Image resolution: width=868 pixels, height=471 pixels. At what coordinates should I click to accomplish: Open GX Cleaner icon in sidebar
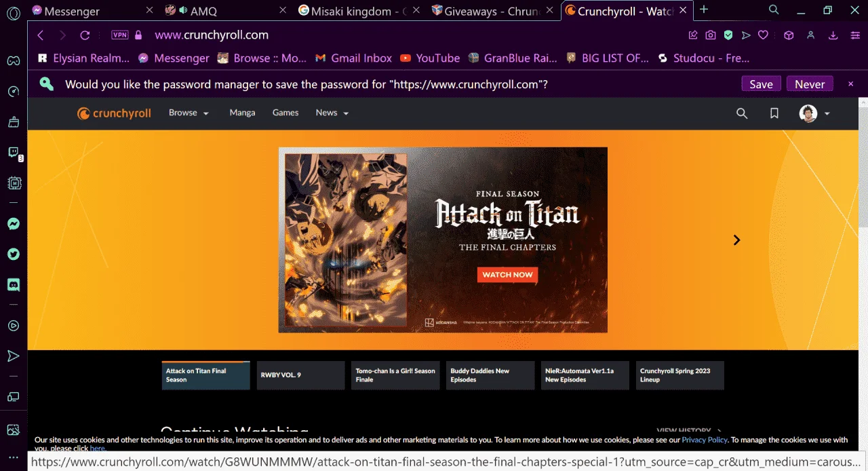14,122
